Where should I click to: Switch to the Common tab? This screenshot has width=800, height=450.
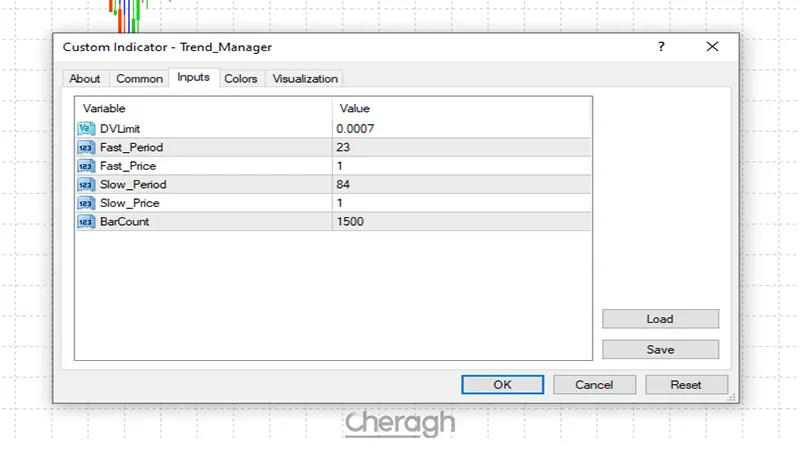click(x=139, y=79)
